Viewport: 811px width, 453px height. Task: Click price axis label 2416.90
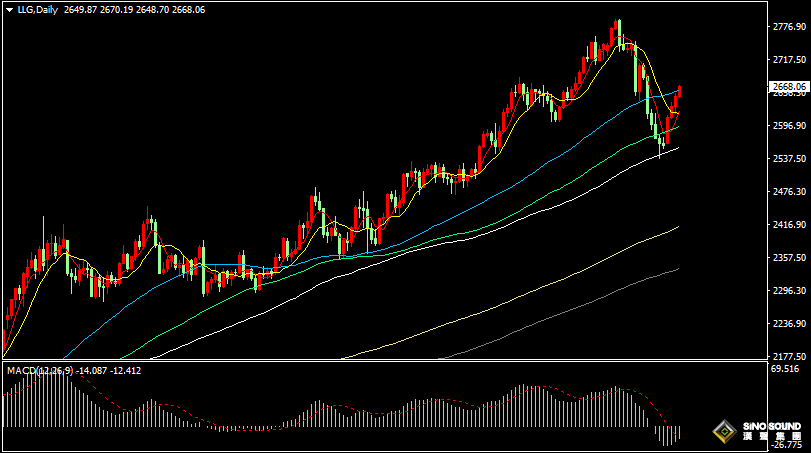pos(789,224)
